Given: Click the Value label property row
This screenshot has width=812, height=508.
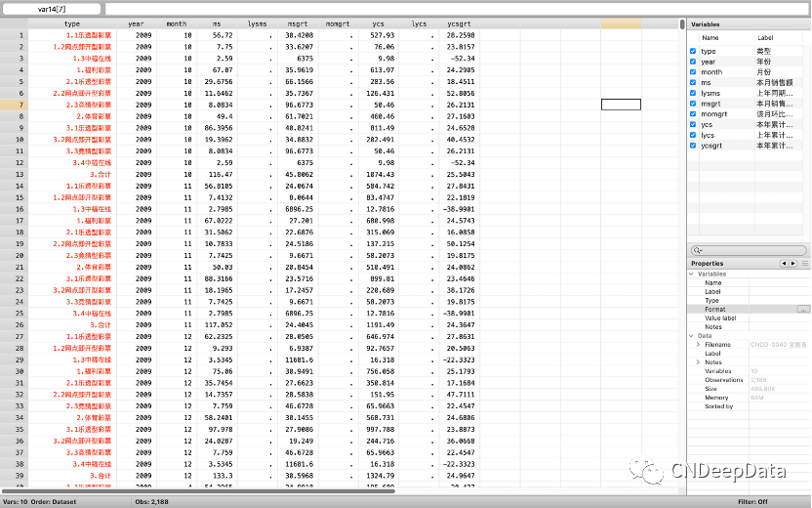Looking at the screenshot, I should [x=749, y=317].
